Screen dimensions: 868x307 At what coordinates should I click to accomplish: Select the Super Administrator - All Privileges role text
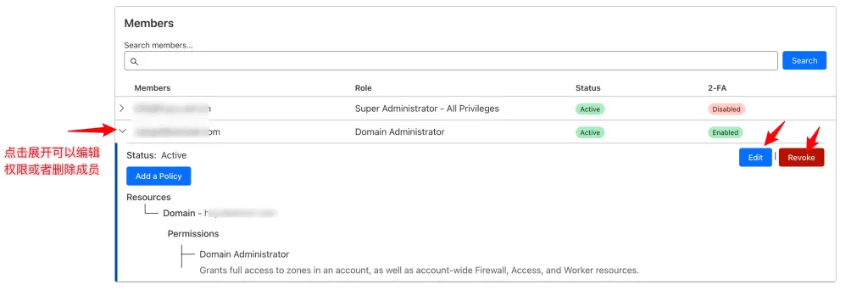tap(427, 109)
